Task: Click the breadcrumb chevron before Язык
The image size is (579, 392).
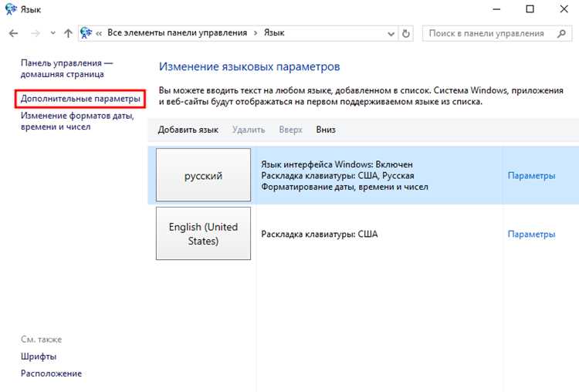Action: [x=256, y=33]
